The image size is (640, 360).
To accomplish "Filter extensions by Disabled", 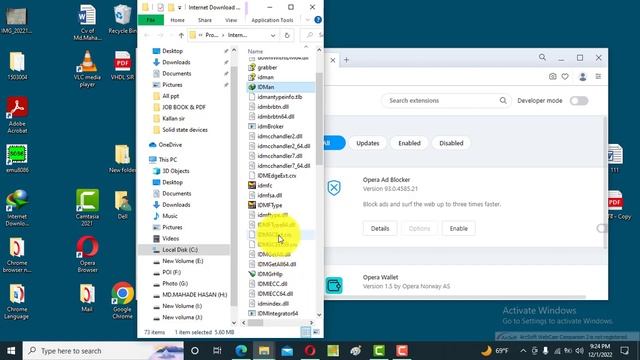I will (451, 143).
